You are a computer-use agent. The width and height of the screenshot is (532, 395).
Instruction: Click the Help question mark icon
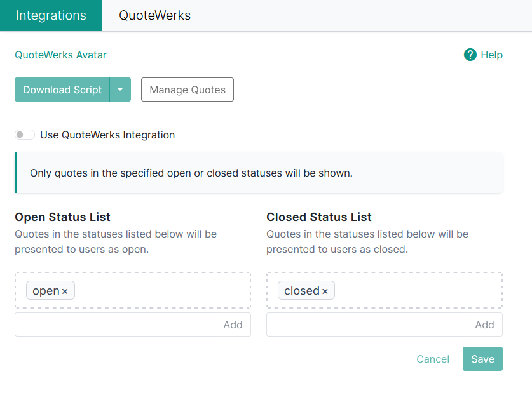click(470, 55)
